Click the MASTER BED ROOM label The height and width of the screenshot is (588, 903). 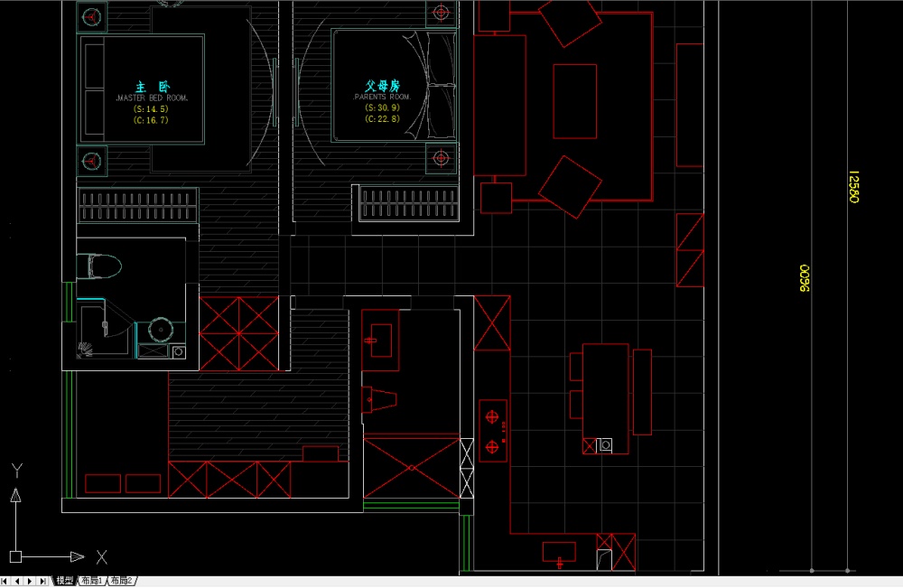[x=151, y=97]
